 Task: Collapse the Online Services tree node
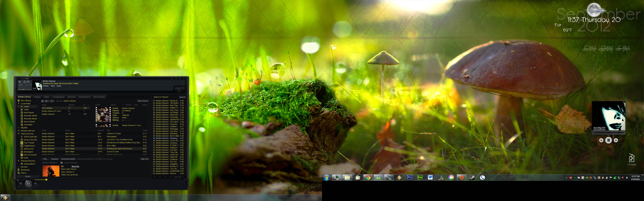pos(18,134)
